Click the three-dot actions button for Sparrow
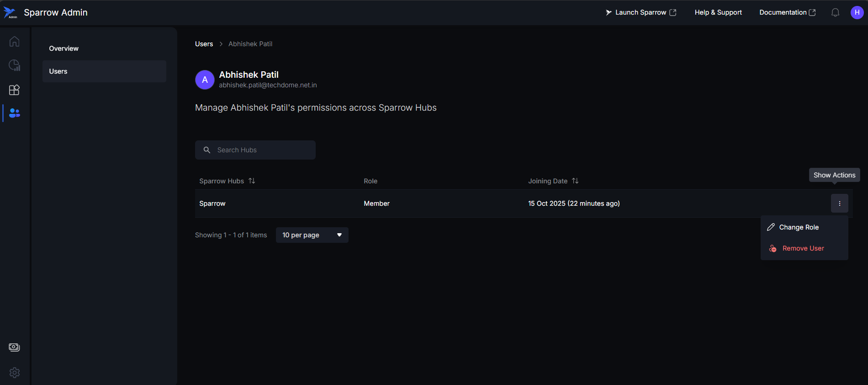This screenshot has height=385, width=868. pos(839,203)
